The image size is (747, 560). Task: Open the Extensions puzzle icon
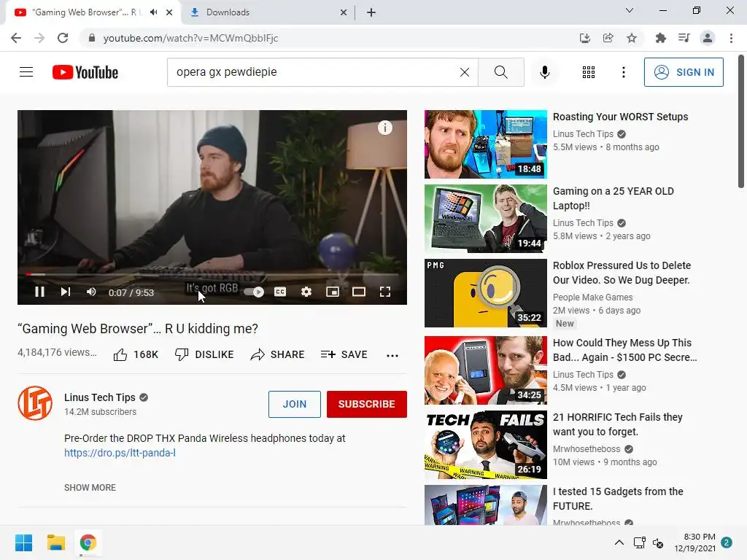point(660,38)
